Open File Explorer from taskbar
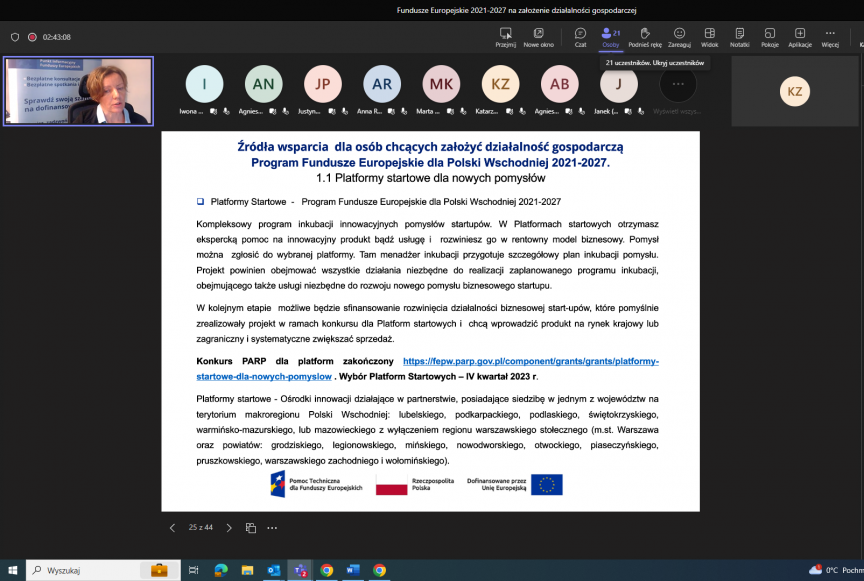864x581 pixels. click(247, 571)
